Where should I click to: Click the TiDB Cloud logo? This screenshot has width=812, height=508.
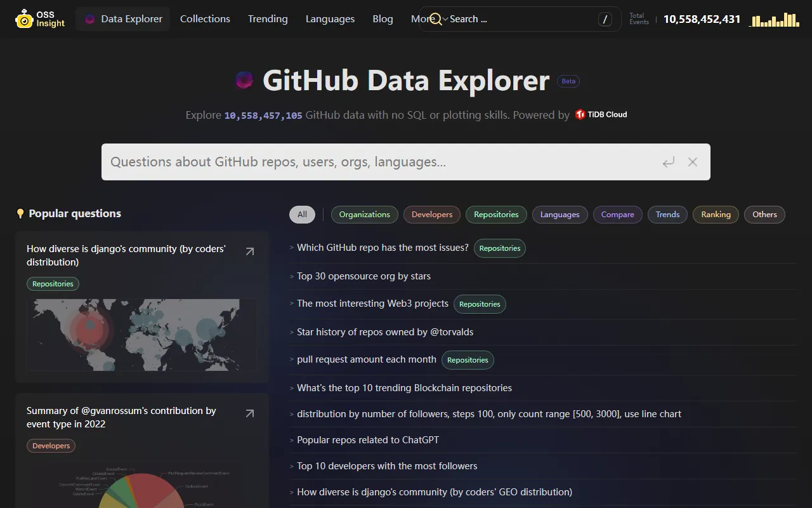(x=600, y=114)
